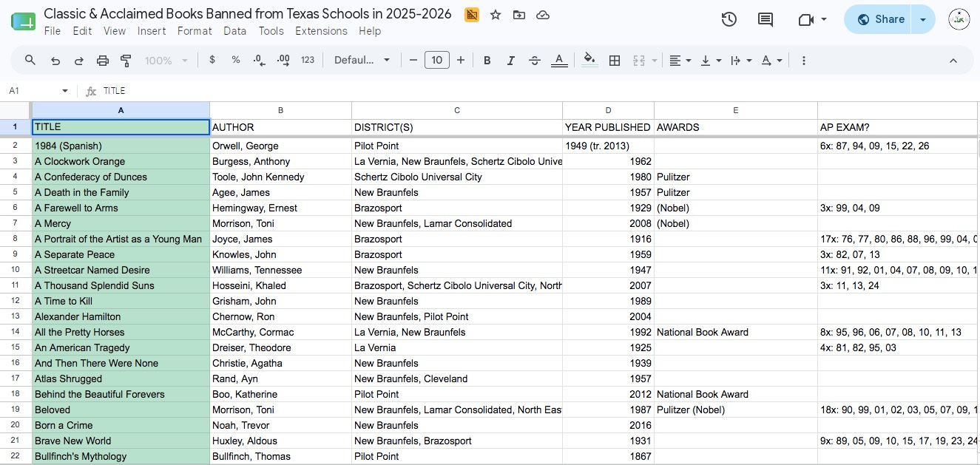This screenshot has height=465, width=980.
Task: Click the undo arrow icon
Action: [55, 61]
